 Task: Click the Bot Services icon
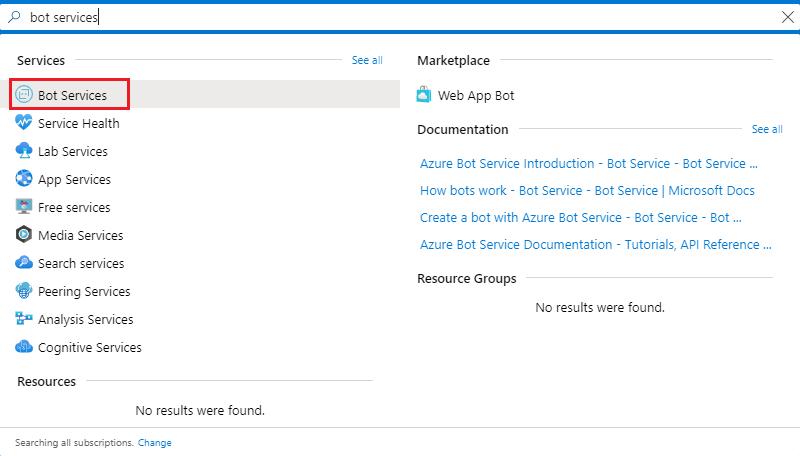click(25, 95)
